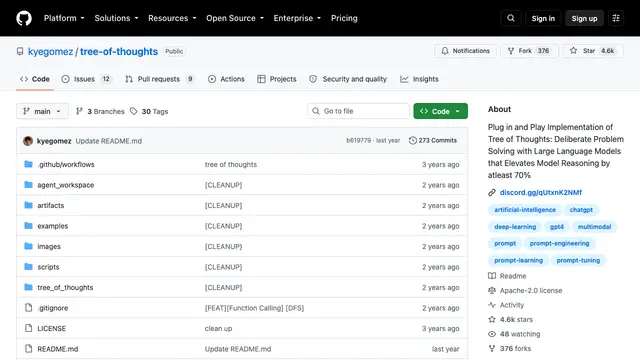Click the Go to file search field

click(x=358, y=111)
